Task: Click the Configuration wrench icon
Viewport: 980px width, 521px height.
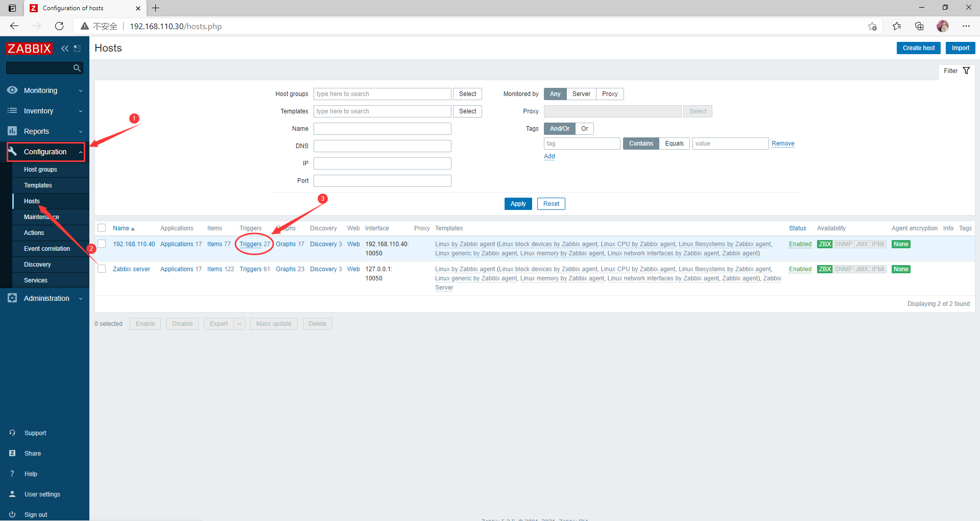Action: [x=13, y=151]
